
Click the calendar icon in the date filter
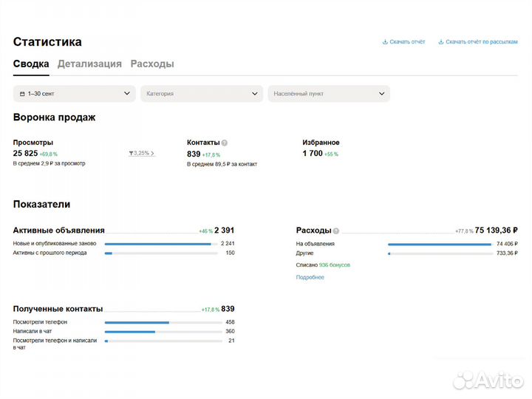click(x=22, y=94)
